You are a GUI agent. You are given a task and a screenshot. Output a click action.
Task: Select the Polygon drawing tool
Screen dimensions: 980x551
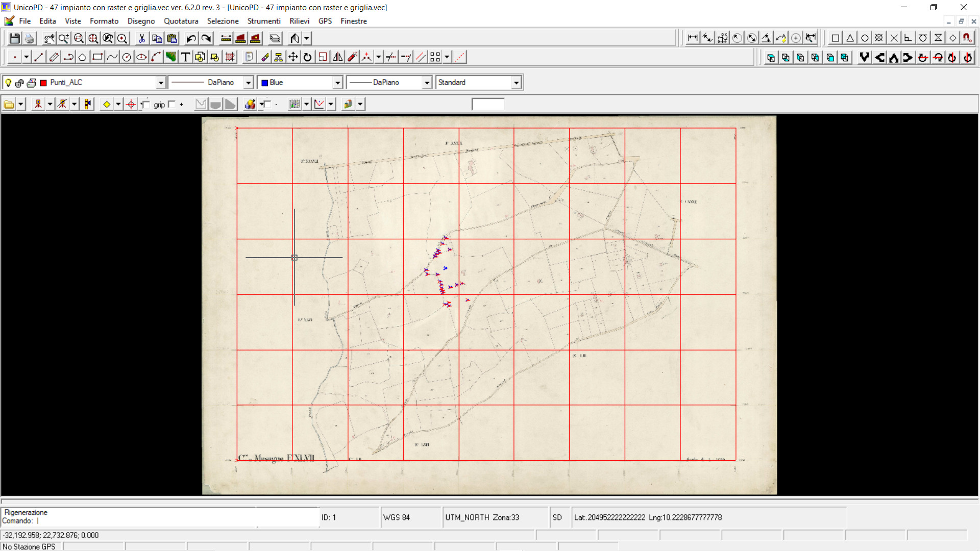(x=82, y=57)
